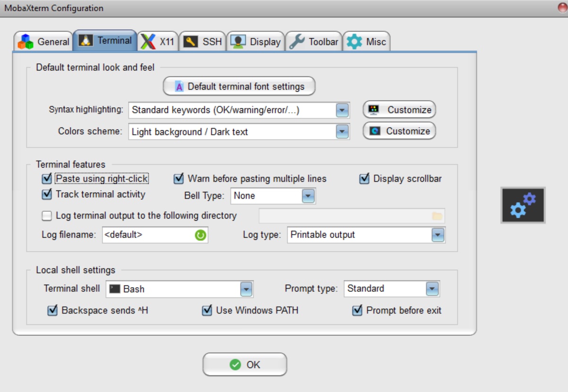Click Default terminal font settings button
568x392 pixels.
(x=239, y=86)
